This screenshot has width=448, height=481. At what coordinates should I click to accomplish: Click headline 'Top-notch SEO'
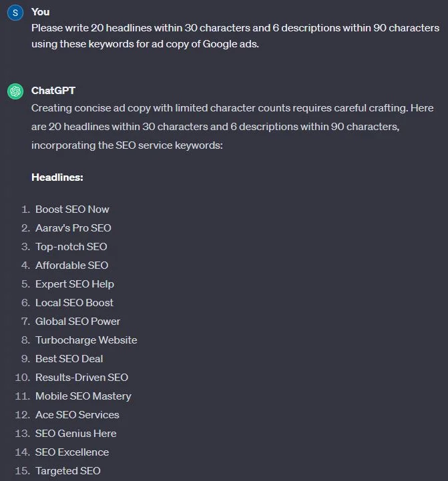[71, 247]
